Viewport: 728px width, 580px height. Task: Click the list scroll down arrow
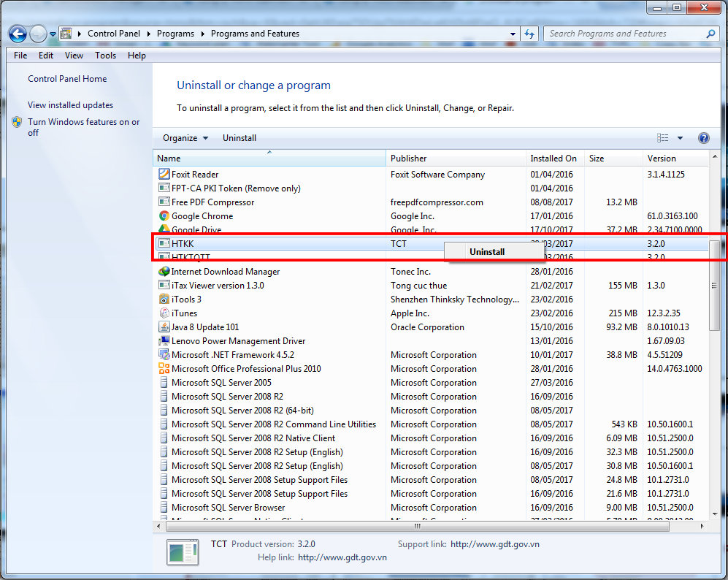click(x=715, y=514)
